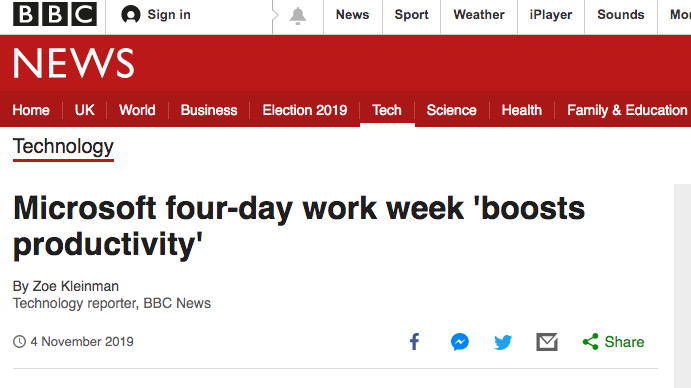Share article on Twitter icon

[x=503, y=342]
